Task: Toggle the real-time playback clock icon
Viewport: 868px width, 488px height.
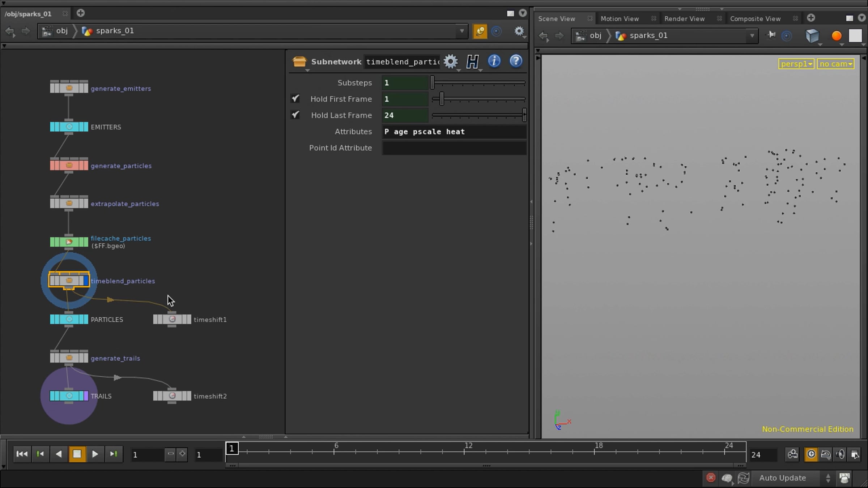Action: [811, 454]
